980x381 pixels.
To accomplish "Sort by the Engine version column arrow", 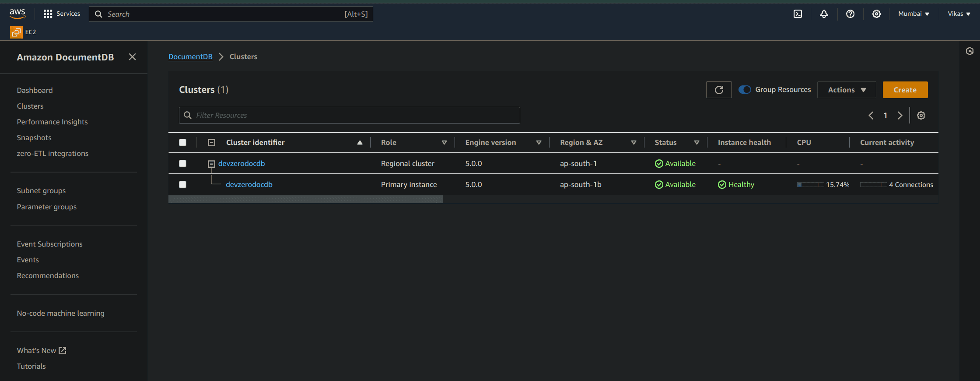I will click(x=539, y=142).
